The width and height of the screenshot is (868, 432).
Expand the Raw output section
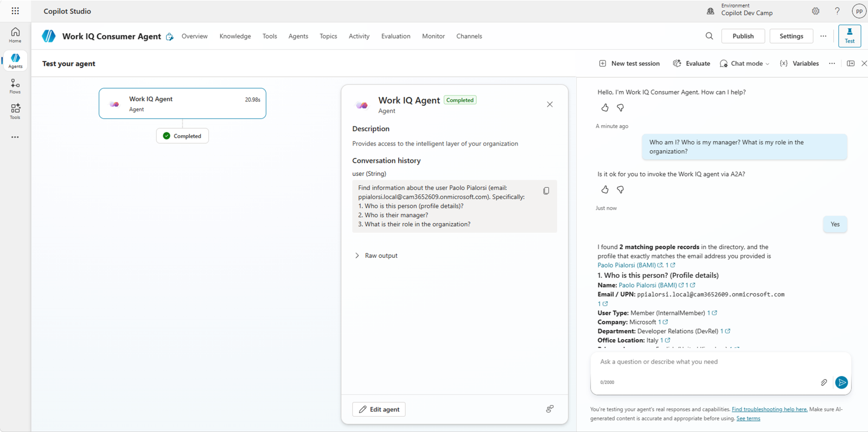(376, 256)
